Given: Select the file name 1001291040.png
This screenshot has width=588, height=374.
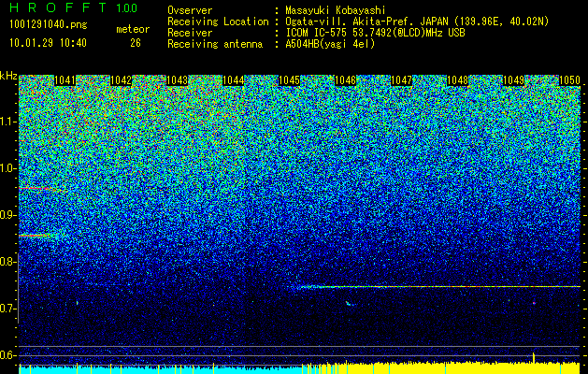Looking at the screenshot, I should pyautogui.click(x=49, y=25).
